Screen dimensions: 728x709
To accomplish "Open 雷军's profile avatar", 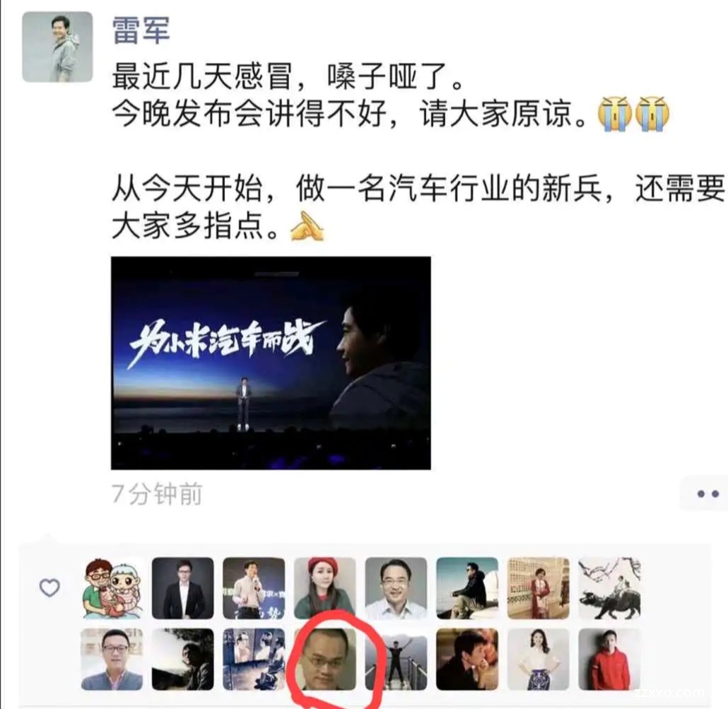I will [57, 47].
